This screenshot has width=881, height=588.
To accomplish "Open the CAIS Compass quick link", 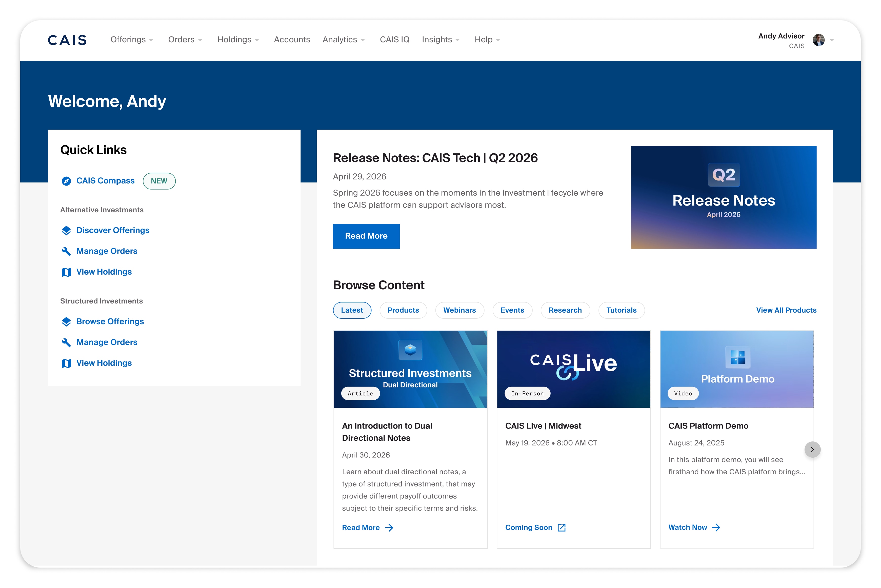I will click(105, 181).
